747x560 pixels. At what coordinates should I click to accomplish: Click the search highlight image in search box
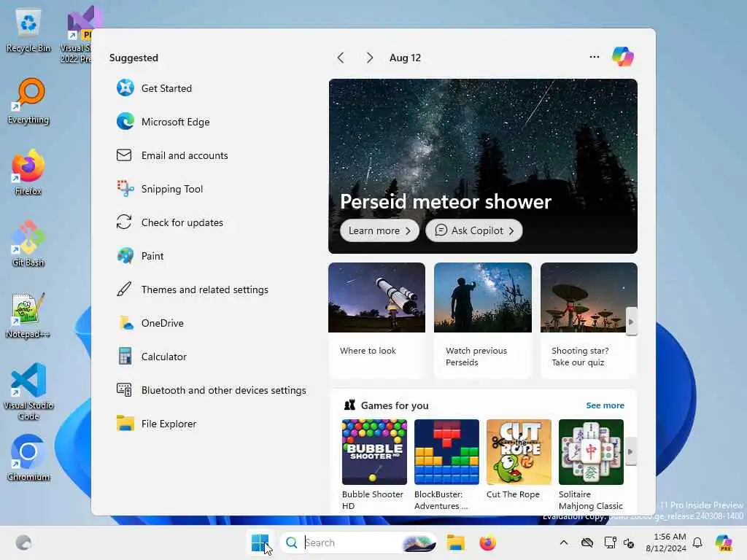pyautogui.click(x=419, y=542)
